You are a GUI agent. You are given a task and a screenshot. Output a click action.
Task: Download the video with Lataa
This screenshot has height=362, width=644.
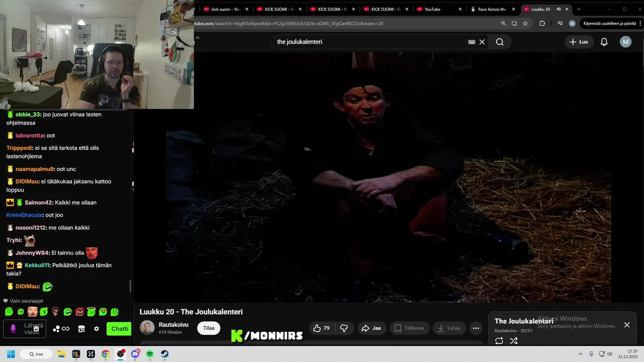point(449,328)
